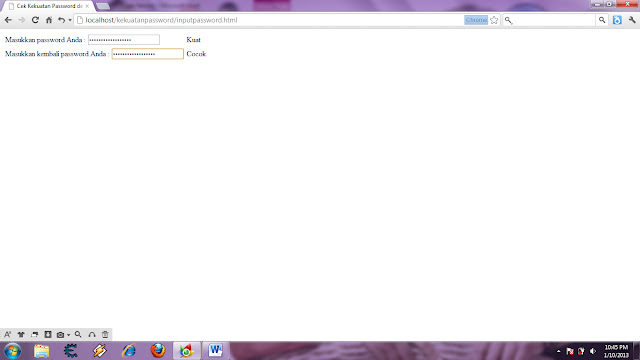Bookmark the page with the star icon
The width and height of the screenshot is (640, 360).
(x=494, y=20)
